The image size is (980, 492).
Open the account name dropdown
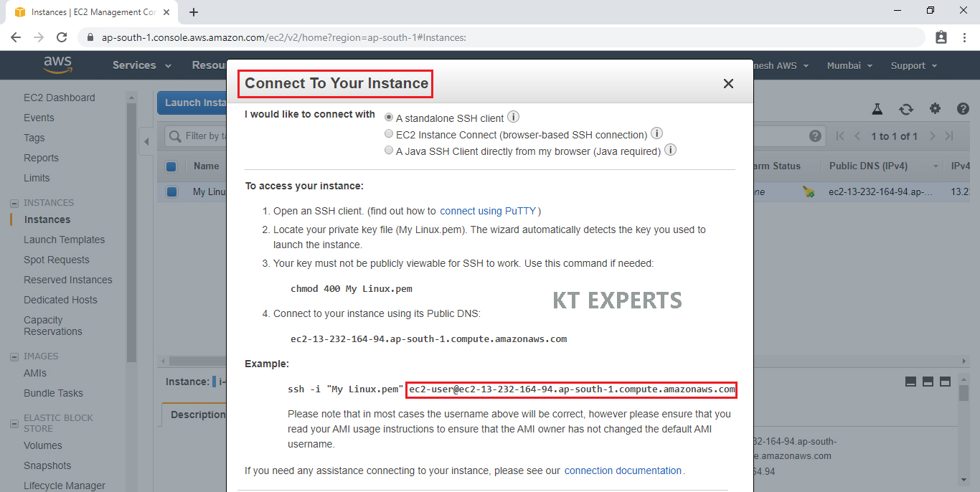point(782,65)
